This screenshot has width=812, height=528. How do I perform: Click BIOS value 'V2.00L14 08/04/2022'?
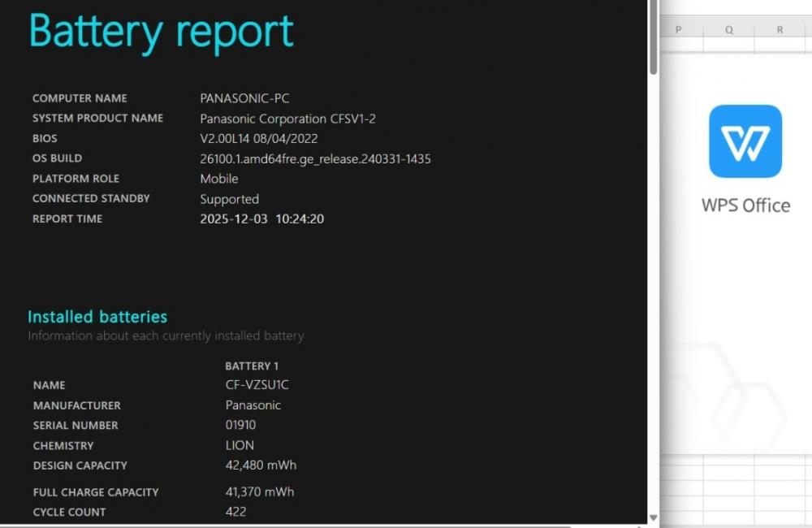[258, 139]
